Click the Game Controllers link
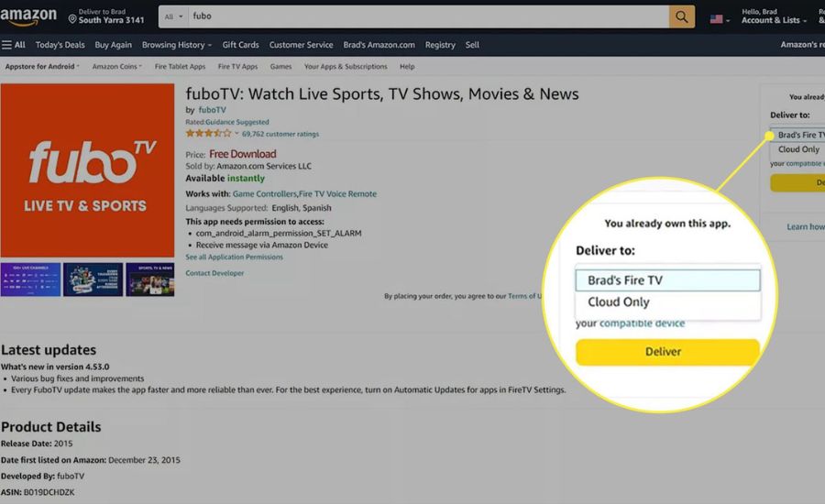 (x=265, y=193)
